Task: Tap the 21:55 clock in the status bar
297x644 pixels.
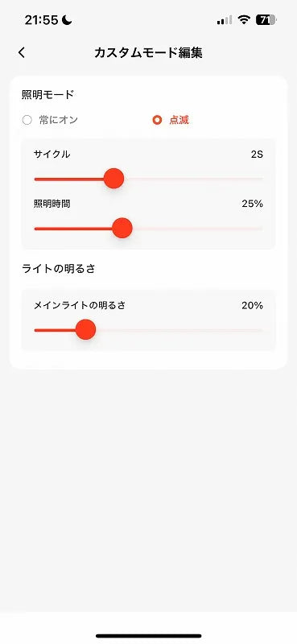Action: (x=41, y=19)
